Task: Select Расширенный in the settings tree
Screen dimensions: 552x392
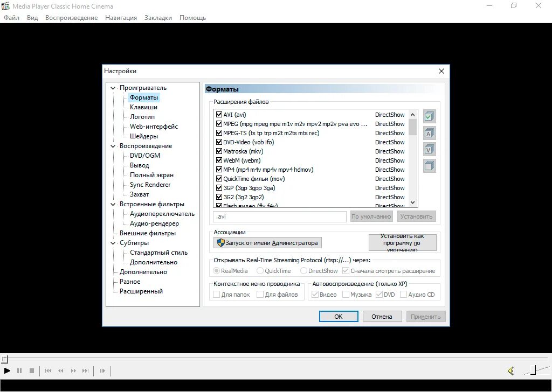Action: click(141, 291)
